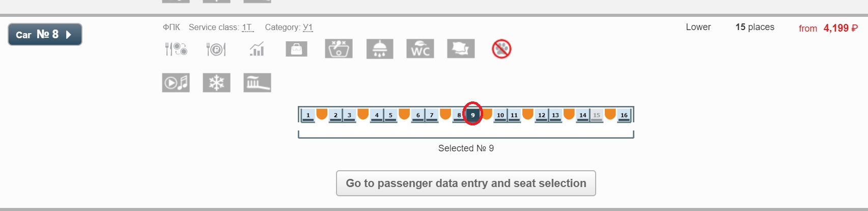Go to passenger data entry and seat selection
Image resolution: width=868 pixels, height=211 pixels.
[x=466, y=183]
